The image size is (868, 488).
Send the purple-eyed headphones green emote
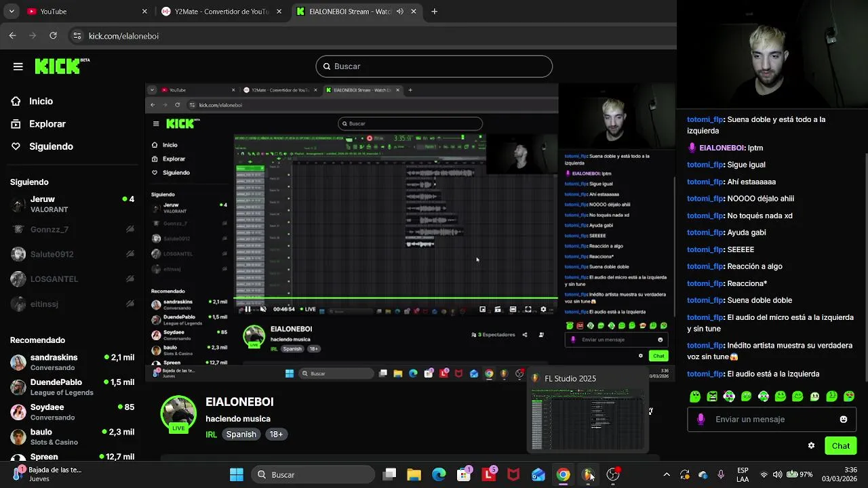(x=729, y=396)
